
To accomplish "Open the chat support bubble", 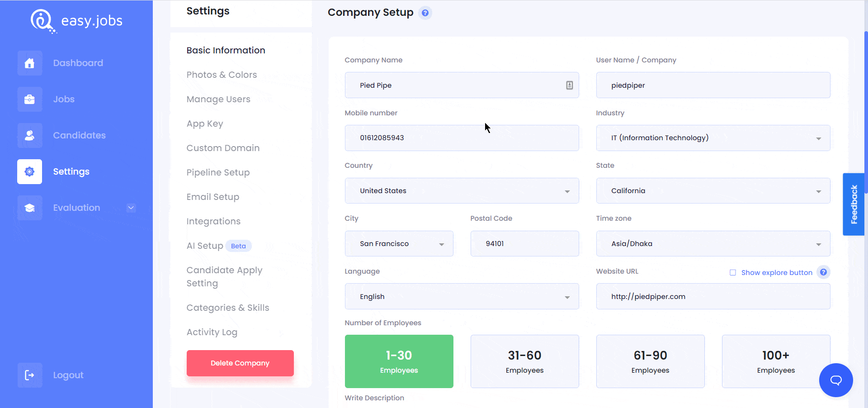I will [836, 380].
